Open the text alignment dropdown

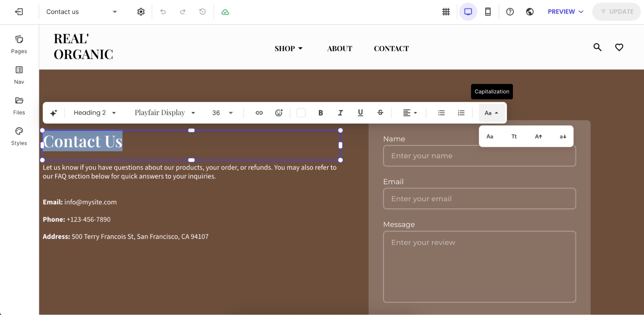(x=410, y=113)
